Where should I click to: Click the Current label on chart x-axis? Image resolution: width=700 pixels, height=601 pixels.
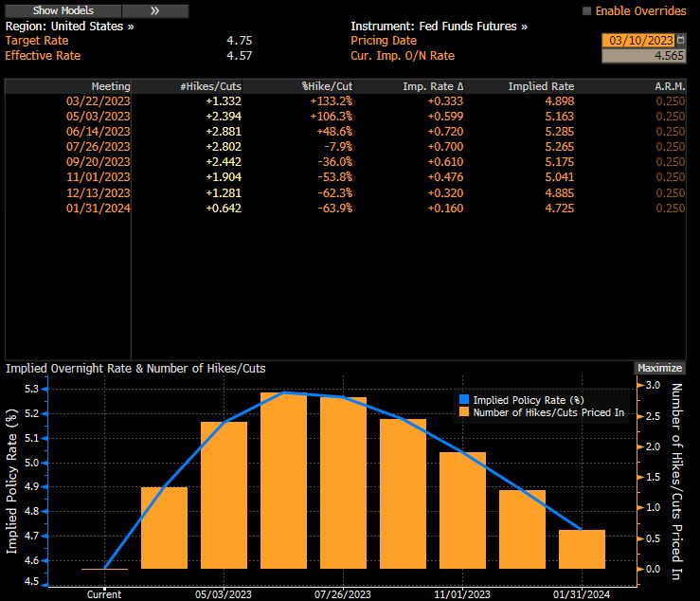pos(104,594)
